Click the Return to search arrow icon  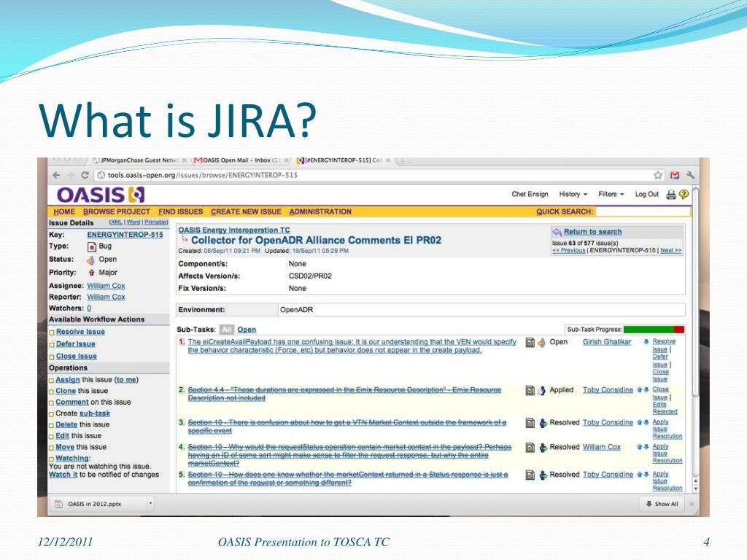pyautogui.click(x=557, y=232)
